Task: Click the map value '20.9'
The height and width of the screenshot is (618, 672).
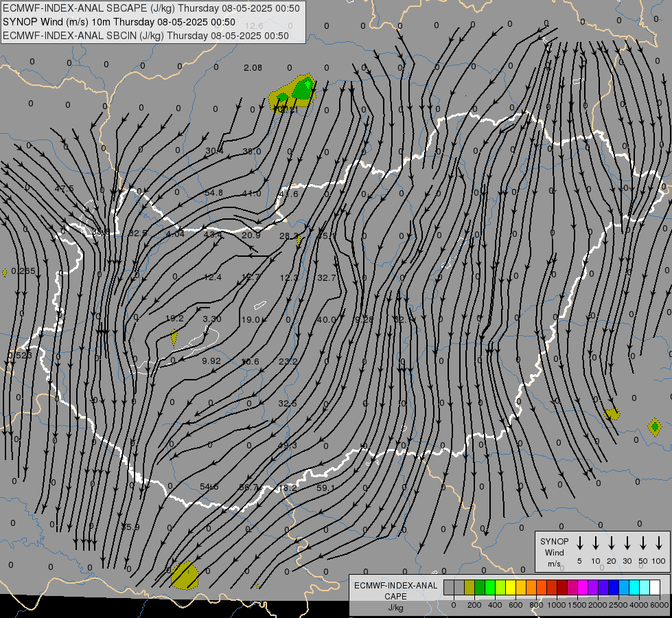Action: click(x=251, y=235)
